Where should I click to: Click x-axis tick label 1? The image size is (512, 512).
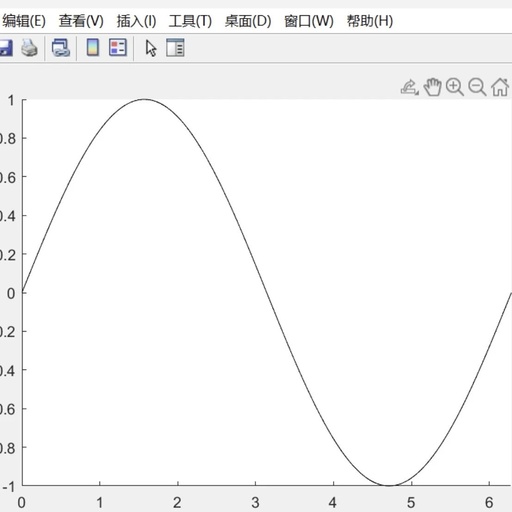coord(100,502)
